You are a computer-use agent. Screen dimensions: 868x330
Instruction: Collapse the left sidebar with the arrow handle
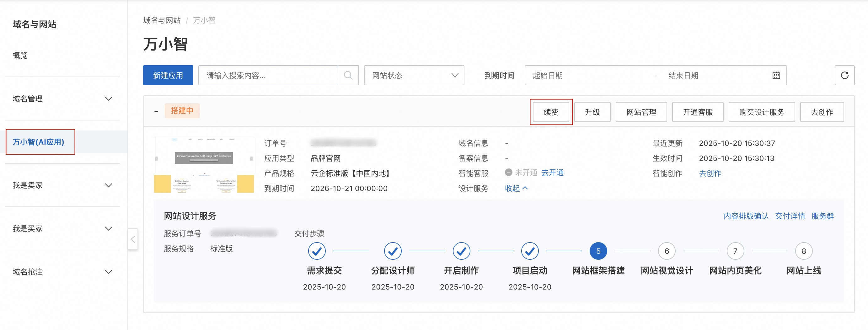pos(133,239)
